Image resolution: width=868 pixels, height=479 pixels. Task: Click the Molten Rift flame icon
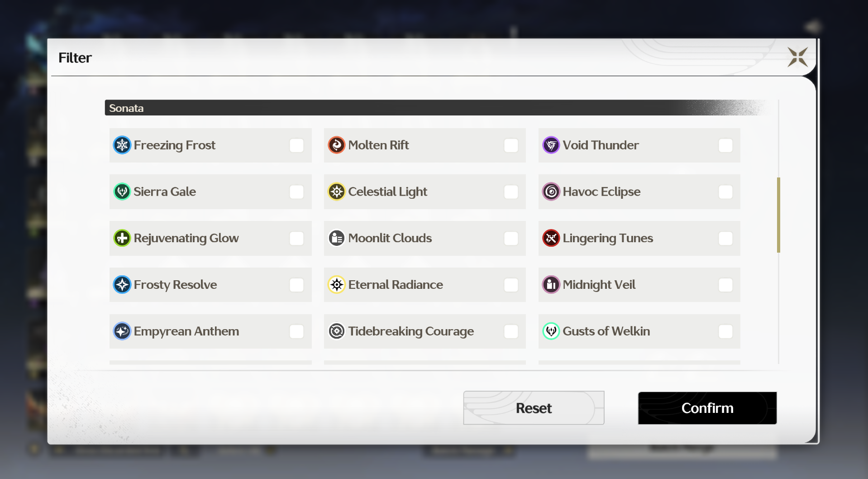(x=337, y=145)
